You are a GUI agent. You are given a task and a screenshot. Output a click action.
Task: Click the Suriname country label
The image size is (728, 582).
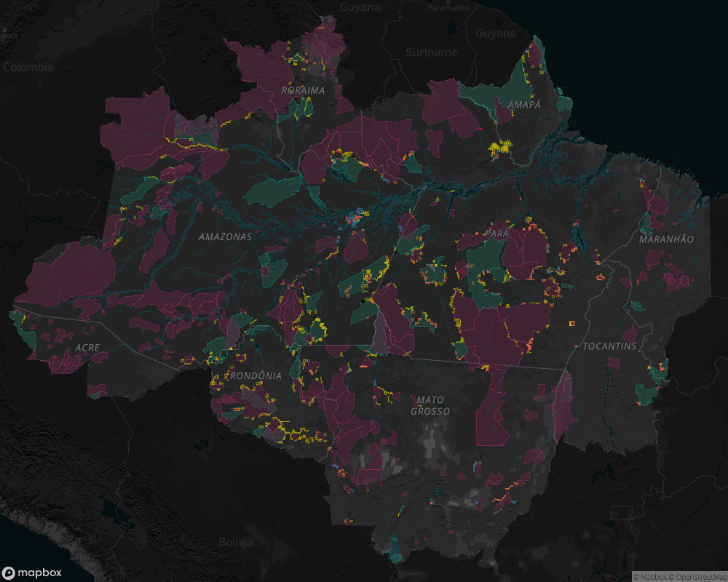tap(432, 52)
